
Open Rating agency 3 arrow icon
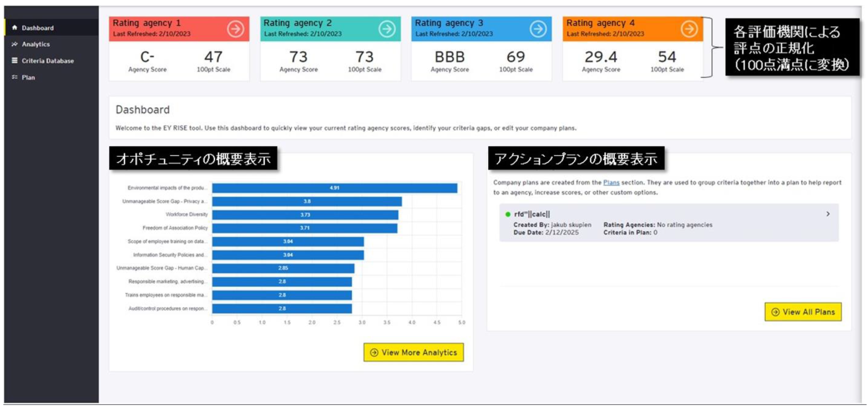click(x=538, y=29)
